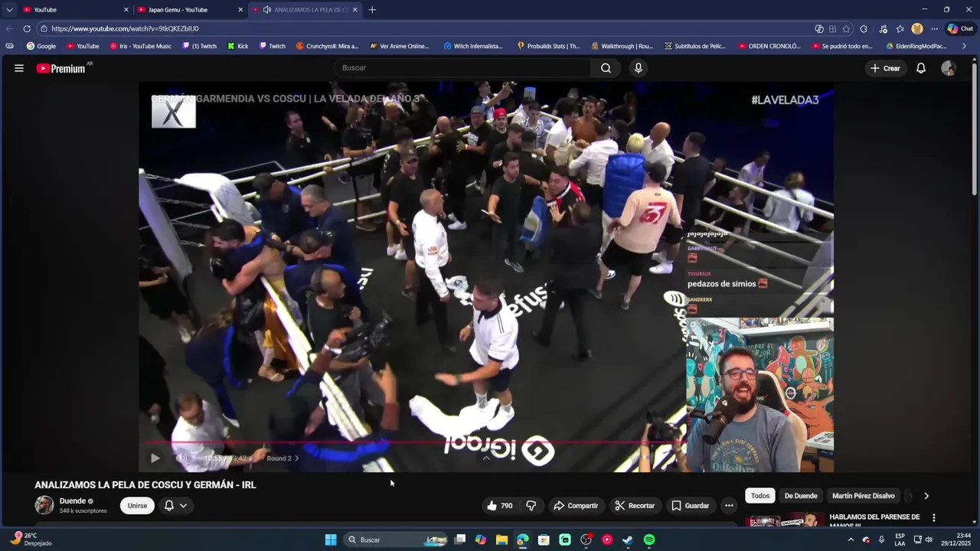Join the channel with Unirse

pos(137,506)
